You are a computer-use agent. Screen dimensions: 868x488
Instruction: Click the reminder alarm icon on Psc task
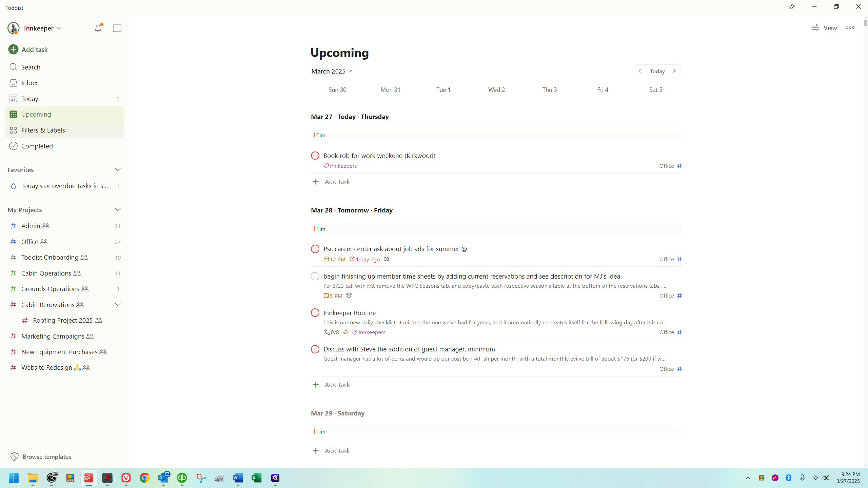coord(387,259)
